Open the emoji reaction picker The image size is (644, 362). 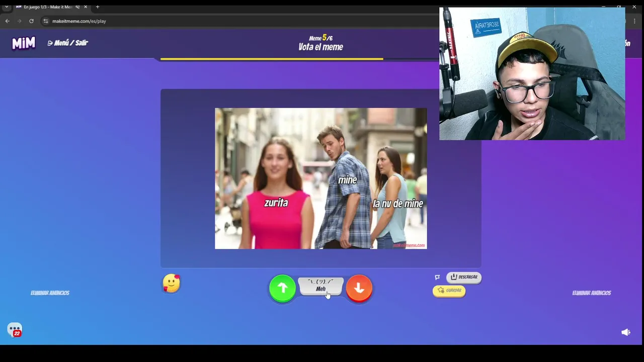point(172,284)
